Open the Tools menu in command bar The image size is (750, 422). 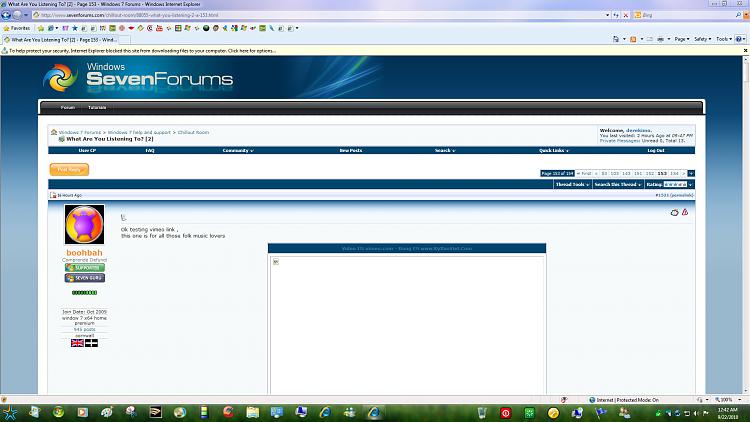[724, 39]
